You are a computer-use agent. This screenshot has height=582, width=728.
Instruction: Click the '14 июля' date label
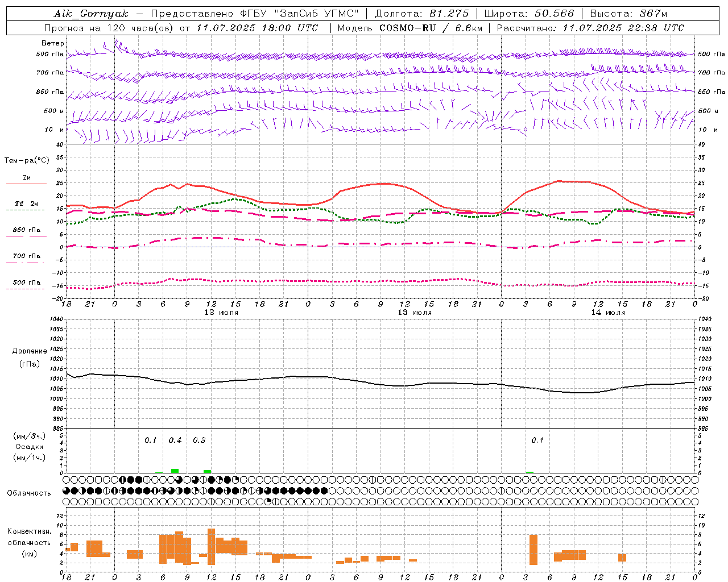click(x=608, y=313)
